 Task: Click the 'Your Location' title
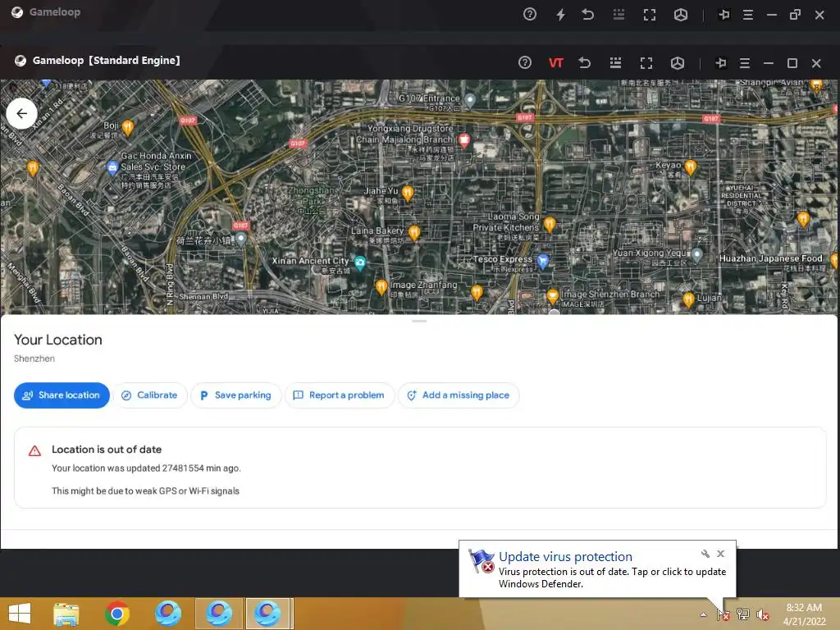coord(58,340)
